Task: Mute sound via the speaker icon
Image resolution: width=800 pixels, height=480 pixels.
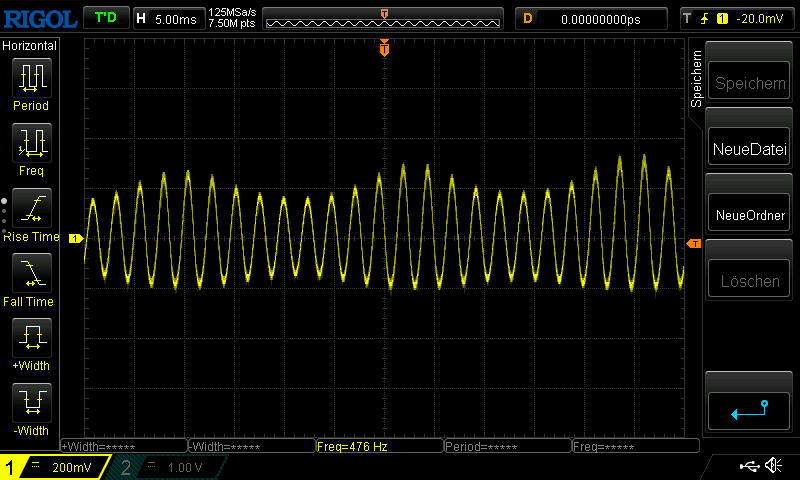Action: click(773, 466)
